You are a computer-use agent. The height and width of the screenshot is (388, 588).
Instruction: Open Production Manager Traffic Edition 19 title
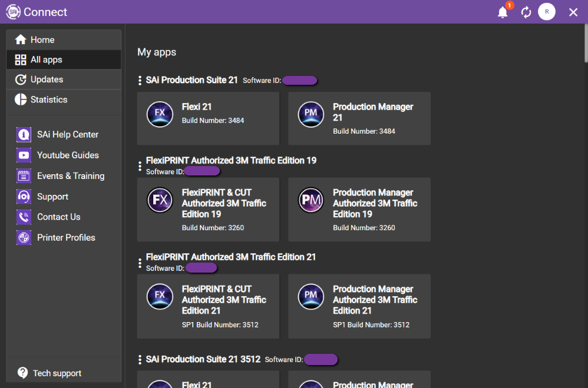375,203
